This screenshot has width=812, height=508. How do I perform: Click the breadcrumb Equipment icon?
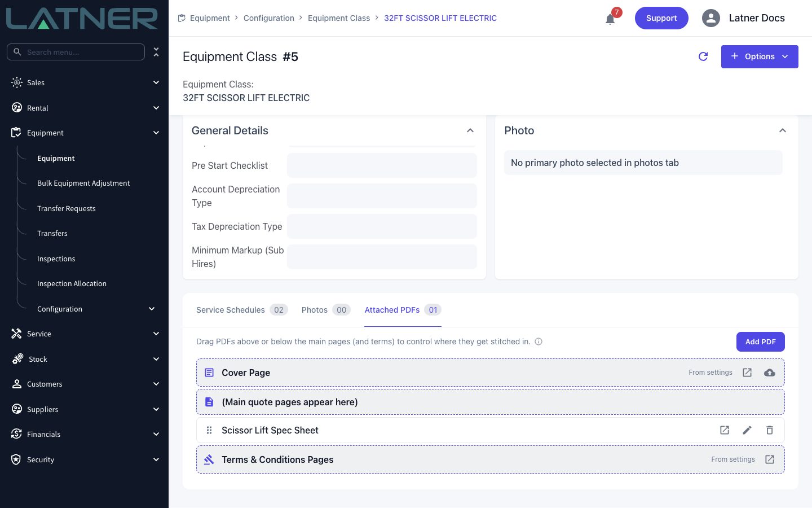pos(182,18)
